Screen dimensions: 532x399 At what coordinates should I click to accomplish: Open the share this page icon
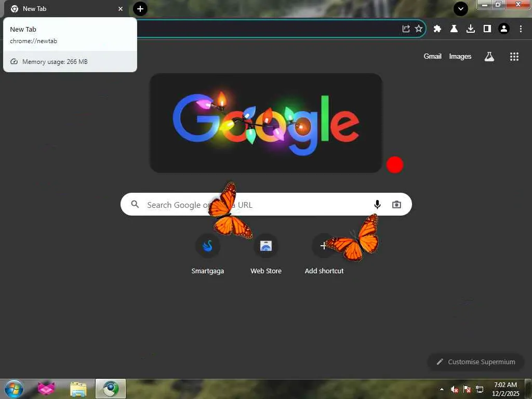click(406, 29)
